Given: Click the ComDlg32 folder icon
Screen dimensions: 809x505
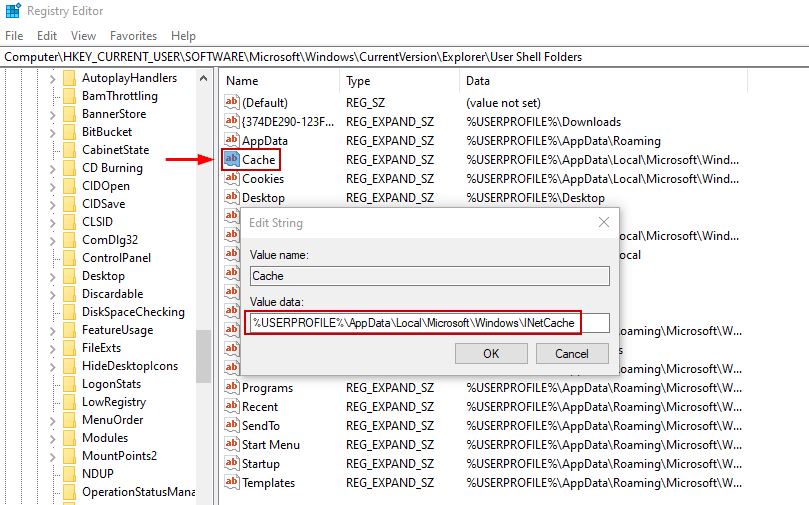Looking at the screenshot, I should click(x=69, y=240).
